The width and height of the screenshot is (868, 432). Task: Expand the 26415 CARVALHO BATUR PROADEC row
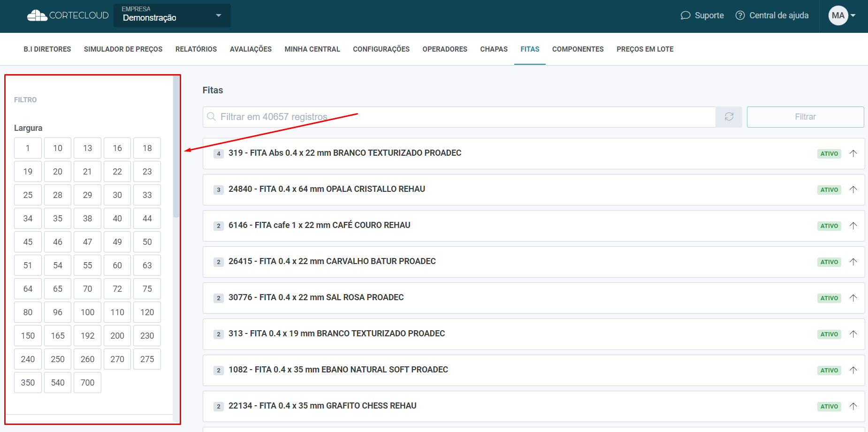[x=332, y=261]
